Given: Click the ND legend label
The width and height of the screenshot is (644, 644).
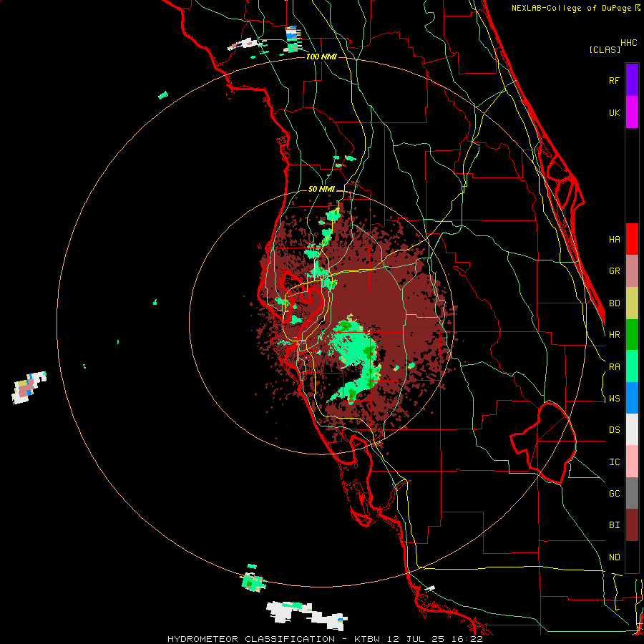Looking at the screenshot, I should click(x=614, y=557).
